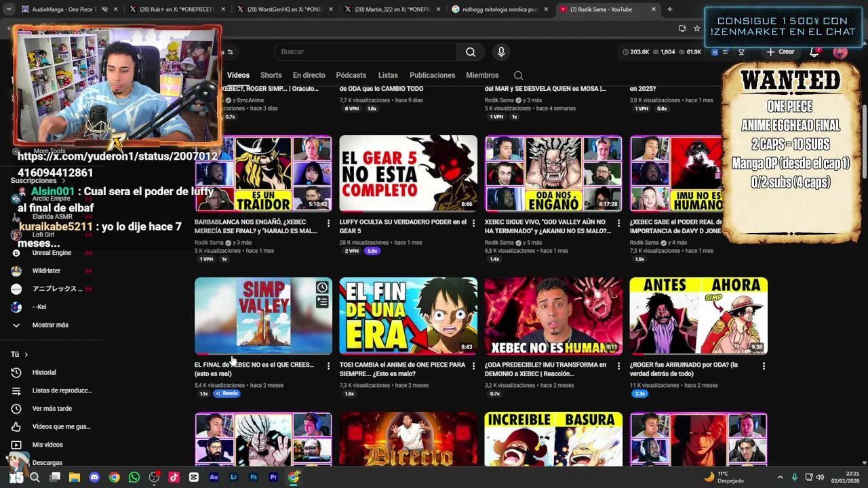This screenshot has width=868, height=488.
Task: Activate voice search microphone icon
Action: 501,52
